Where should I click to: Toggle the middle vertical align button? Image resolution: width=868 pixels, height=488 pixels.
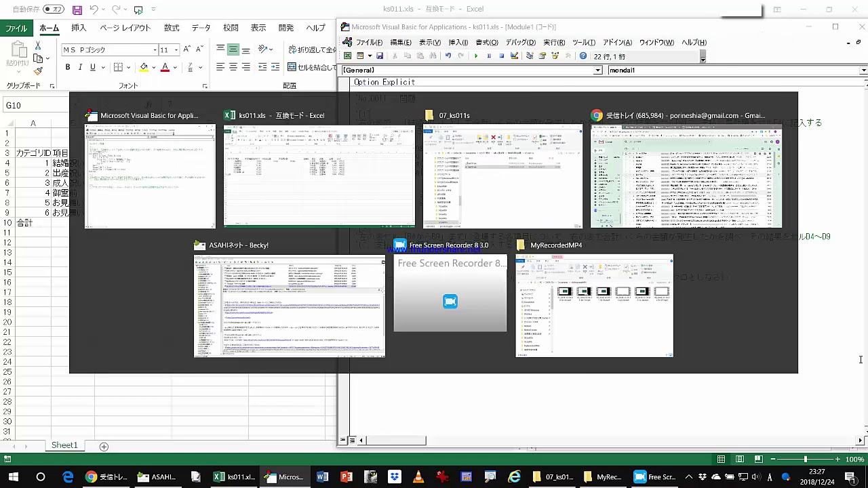[233, 49]
